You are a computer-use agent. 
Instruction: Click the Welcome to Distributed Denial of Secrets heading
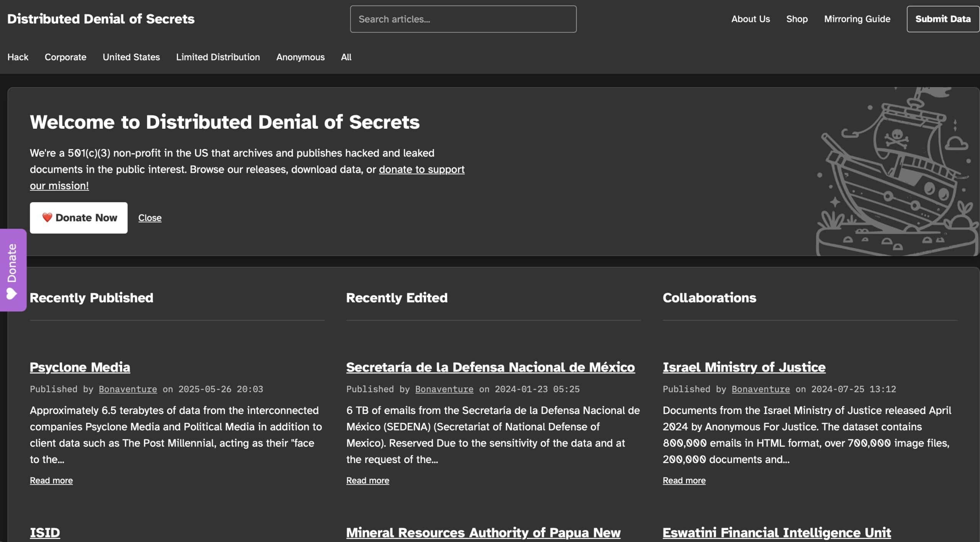[x=225, y=122]
